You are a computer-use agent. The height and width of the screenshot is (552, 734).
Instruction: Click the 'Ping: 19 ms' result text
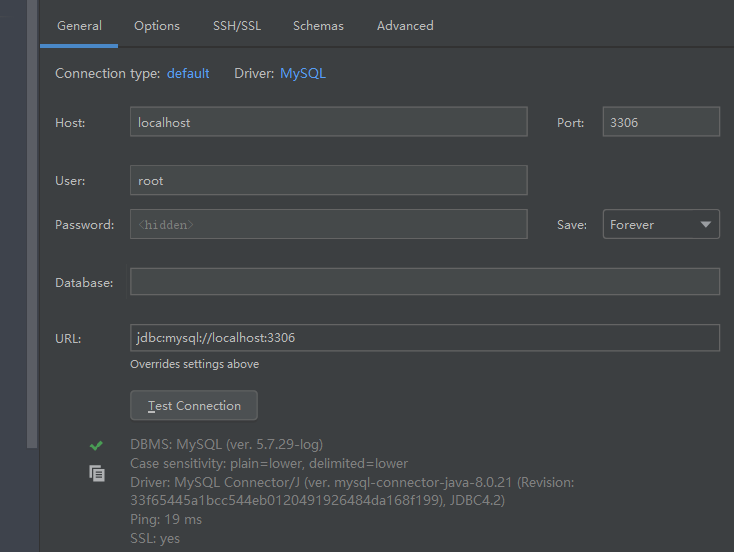coord(166,519)
